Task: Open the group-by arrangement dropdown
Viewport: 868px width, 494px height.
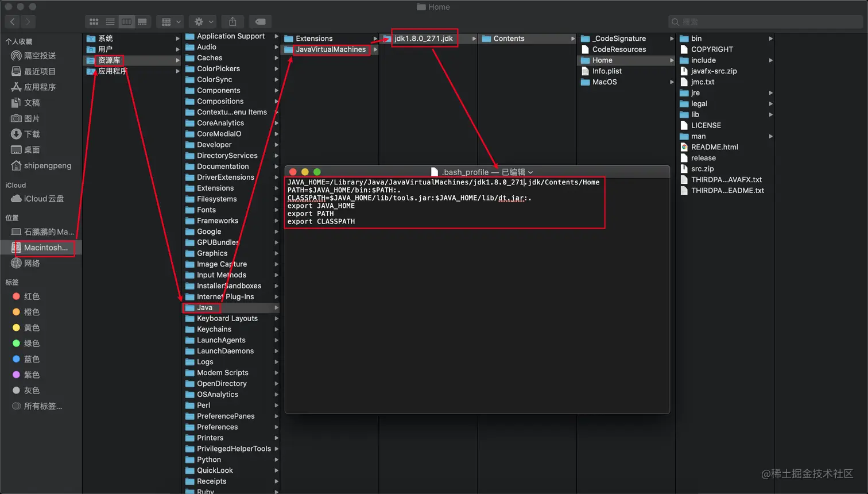Action: pyautogui.click(x=171, y=22)
